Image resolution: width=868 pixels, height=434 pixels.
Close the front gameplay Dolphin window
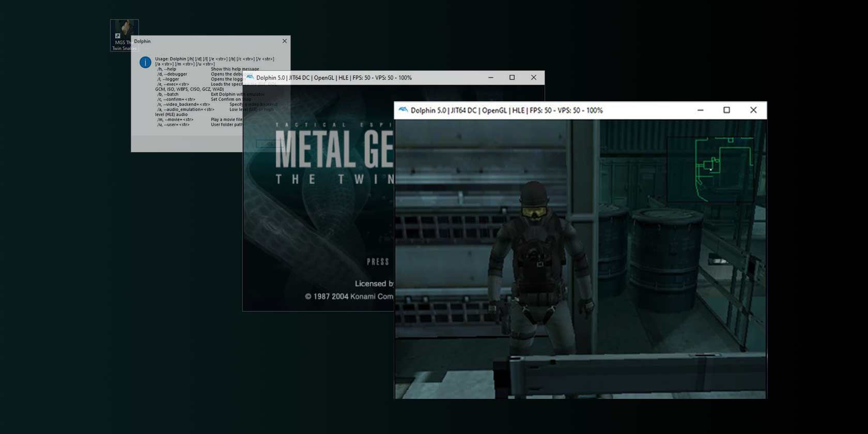click(753, 110)
